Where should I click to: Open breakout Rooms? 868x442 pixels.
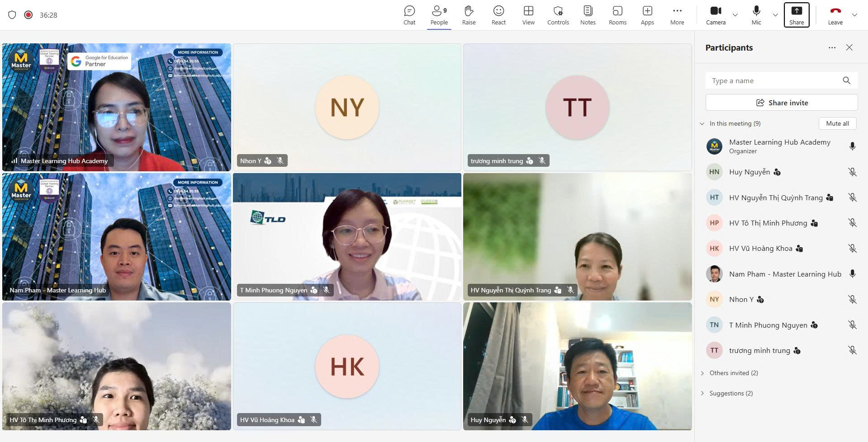tap(617, 15)
